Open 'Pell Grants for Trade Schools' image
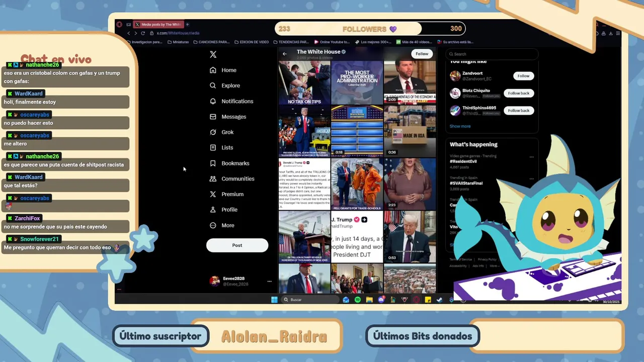644x362 pixels. point(357,184)
